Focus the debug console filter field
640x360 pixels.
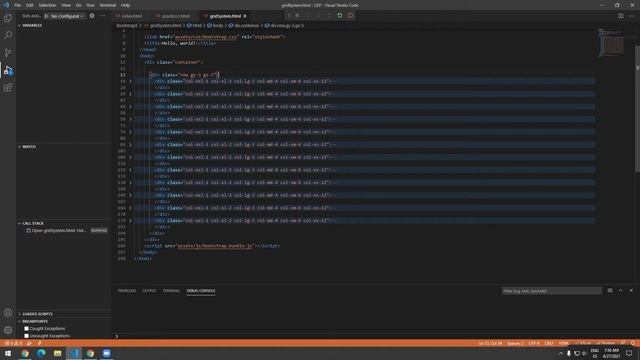(x=551, y=291)
